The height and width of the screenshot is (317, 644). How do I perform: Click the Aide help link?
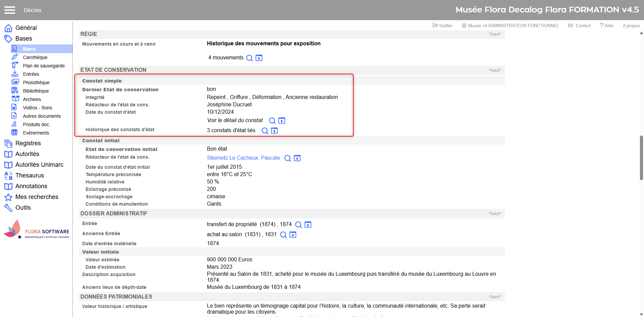pyautogui.click(x=607, y=25)
